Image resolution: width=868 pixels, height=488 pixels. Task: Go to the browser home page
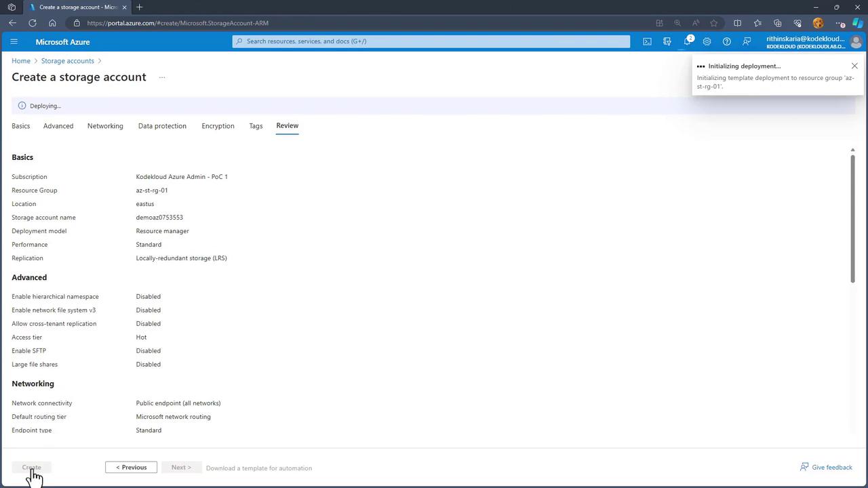click(x=52, y=23)
